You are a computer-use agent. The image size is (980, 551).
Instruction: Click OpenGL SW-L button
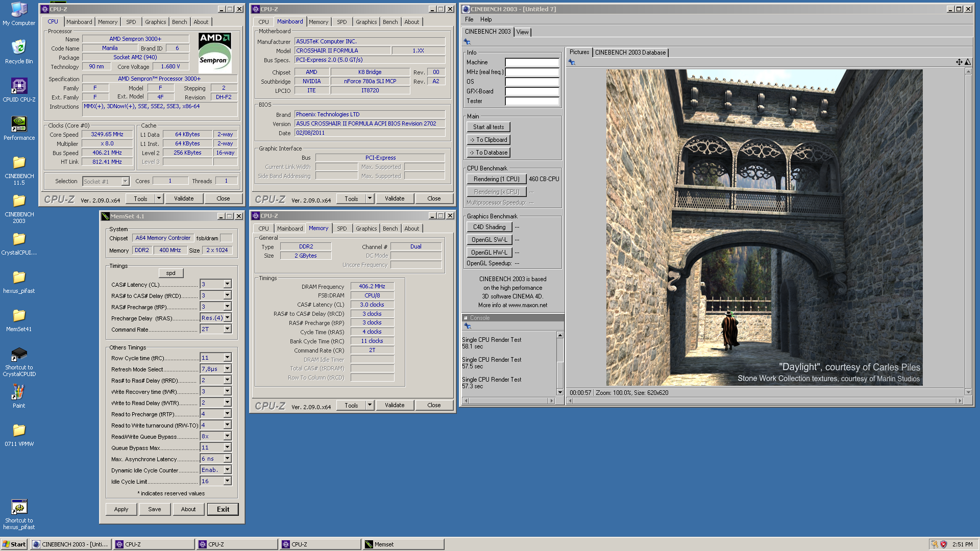pyautogui.click(x=489, y=240)
